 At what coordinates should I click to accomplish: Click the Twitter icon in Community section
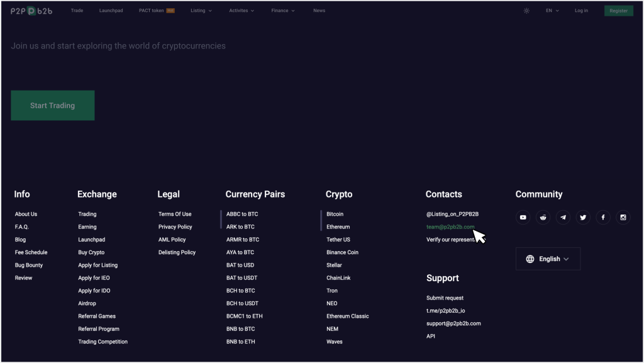click(583, 217)
